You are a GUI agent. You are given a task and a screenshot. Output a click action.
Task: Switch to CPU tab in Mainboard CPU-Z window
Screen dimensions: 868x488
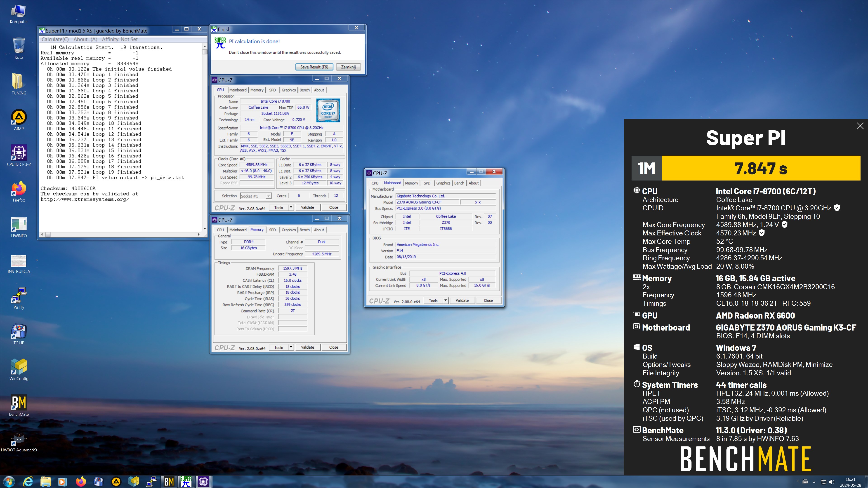(x=375, y=183)
